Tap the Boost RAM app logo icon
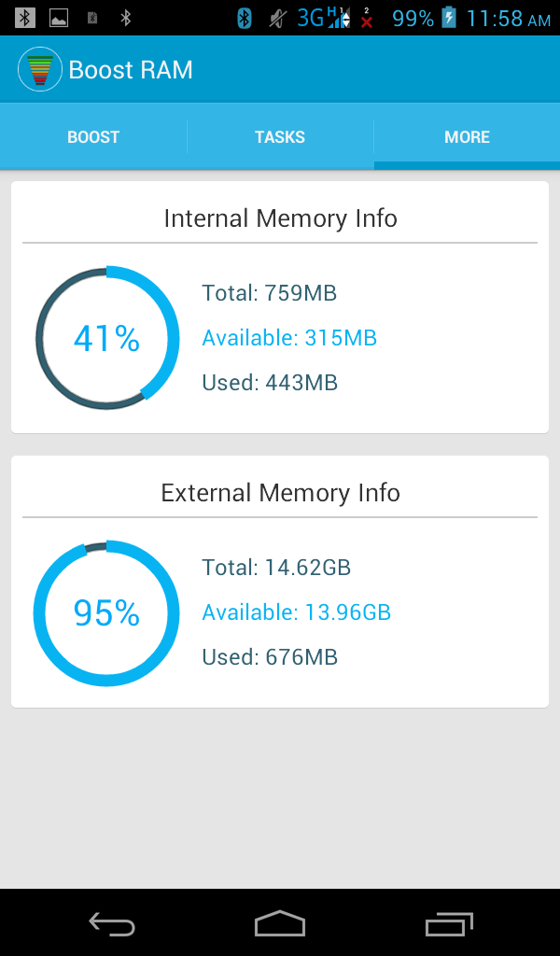Screen dimensions: 560x956 [x=39, y=70]
